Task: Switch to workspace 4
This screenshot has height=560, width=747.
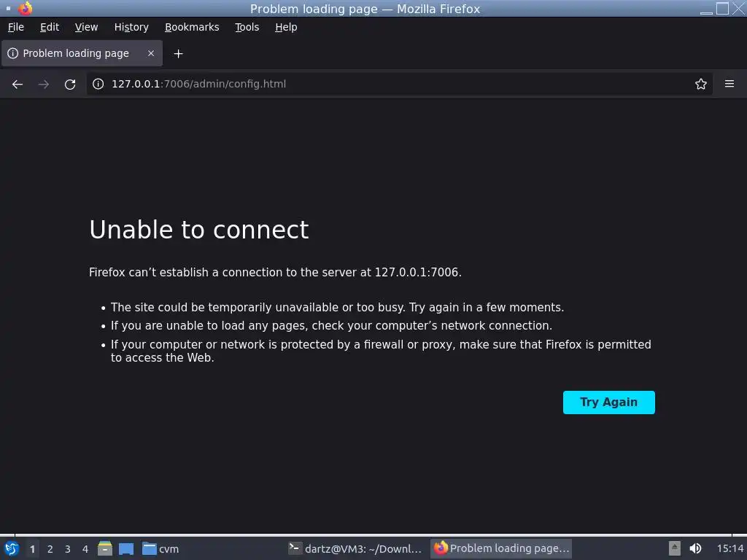Action: 85,549
